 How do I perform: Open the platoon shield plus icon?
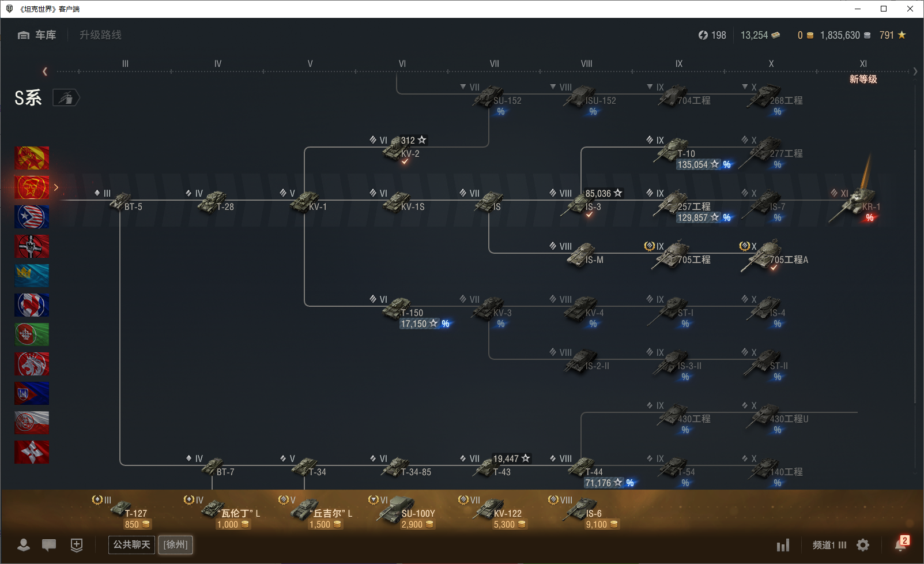click(77, 545)
